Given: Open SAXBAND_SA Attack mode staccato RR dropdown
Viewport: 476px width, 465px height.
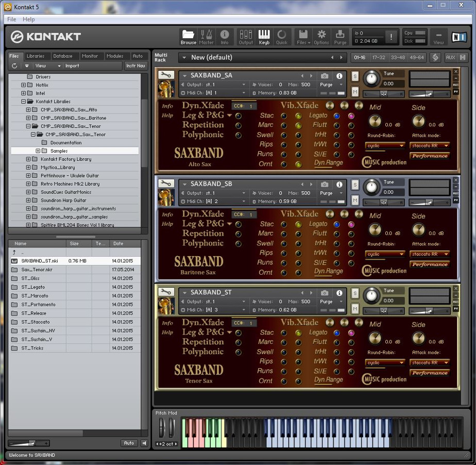Looking at the screenshot, I should [x=430, y=145].
